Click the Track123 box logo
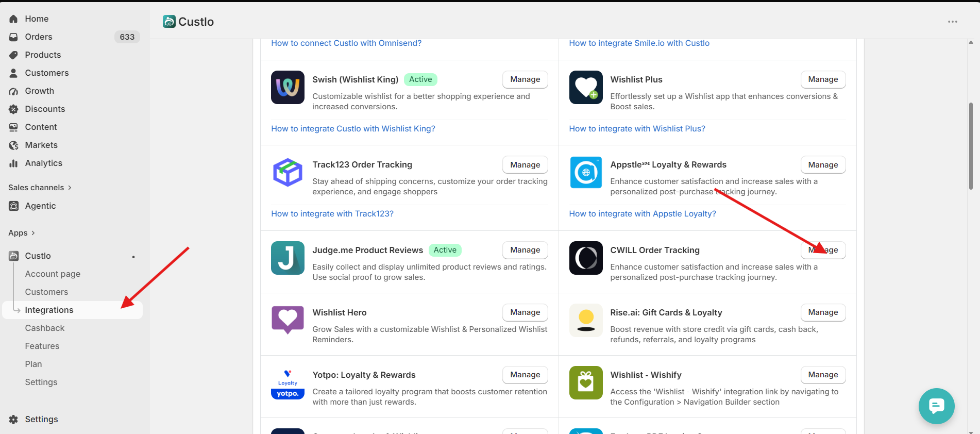 coord(288,173)
